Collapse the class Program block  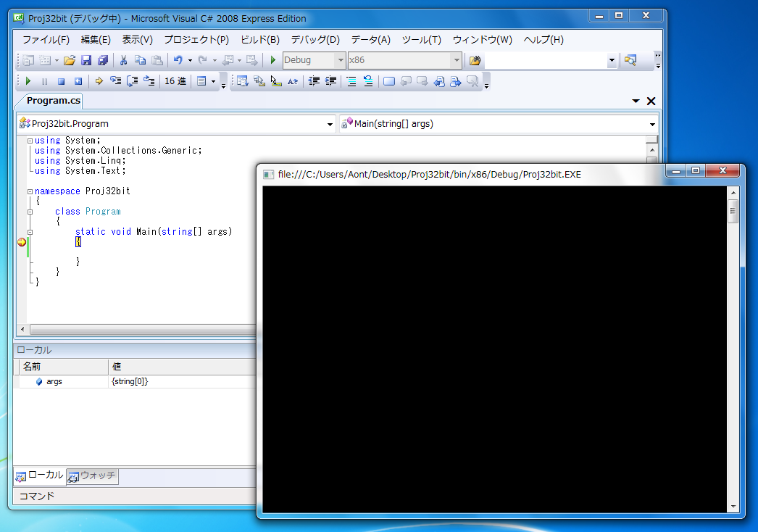pos(30,212)
